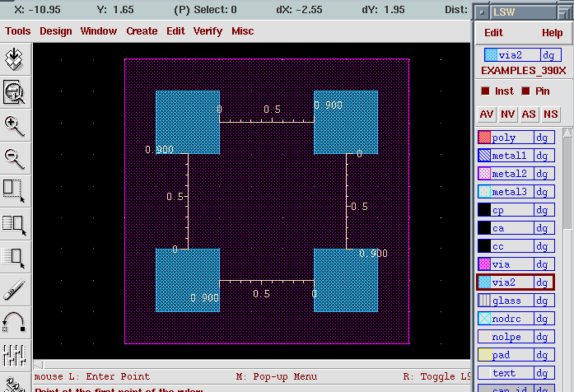Click the Delete (eraser) tool icon
Image resolution: width=574 pixels, height=392 pixels.
[14, 290]
